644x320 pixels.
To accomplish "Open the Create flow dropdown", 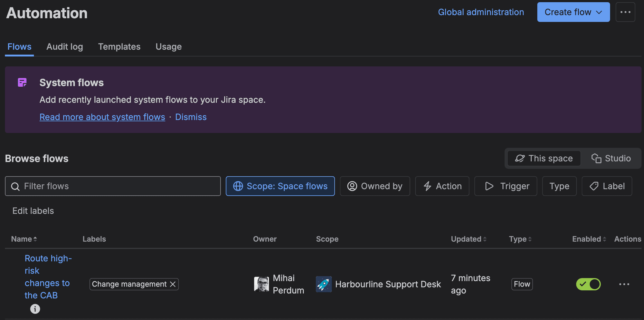I will [573, 12].
